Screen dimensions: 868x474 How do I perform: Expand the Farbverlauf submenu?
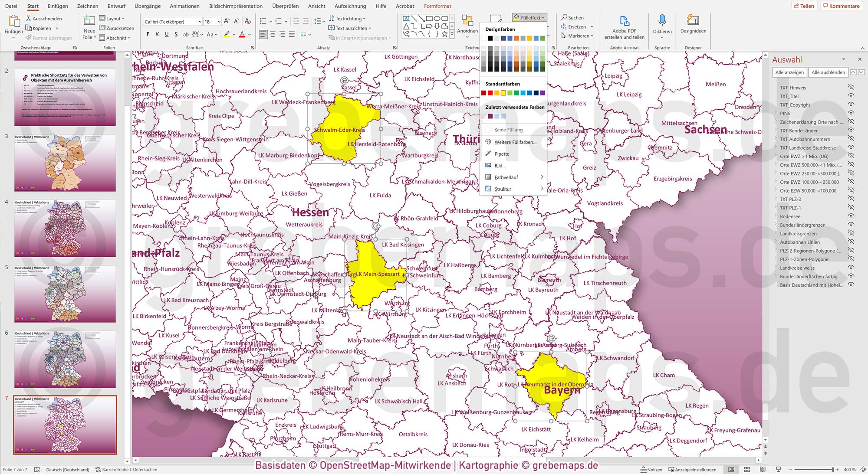(x=507, y=177)
